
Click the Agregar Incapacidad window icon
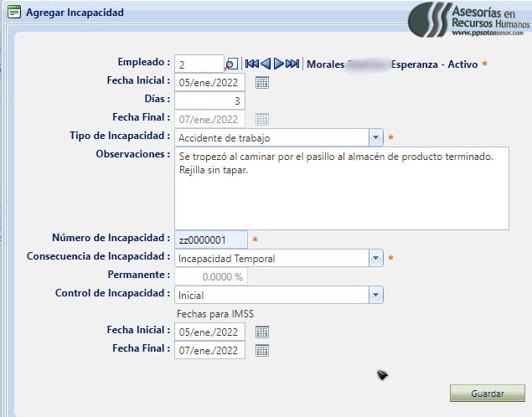[x=13, y=13]
